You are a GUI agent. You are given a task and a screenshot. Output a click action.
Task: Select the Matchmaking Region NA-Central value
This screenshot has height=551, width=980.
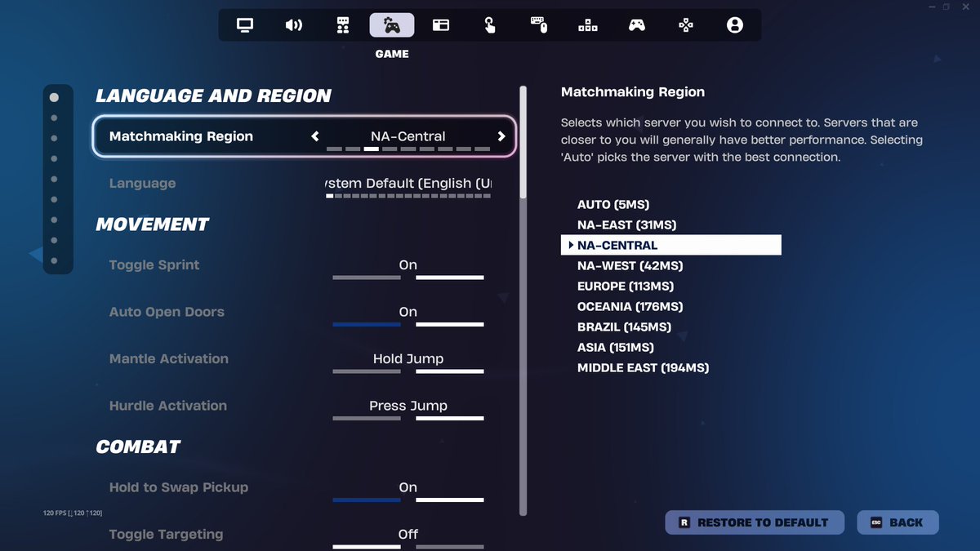[408, 136]
